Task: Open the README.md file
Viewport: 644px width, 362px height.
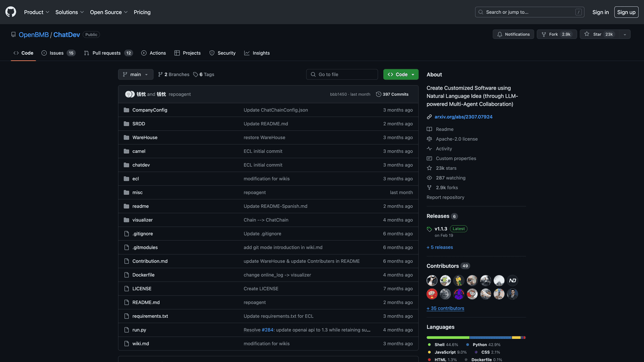Action: (x=146, y=303)
